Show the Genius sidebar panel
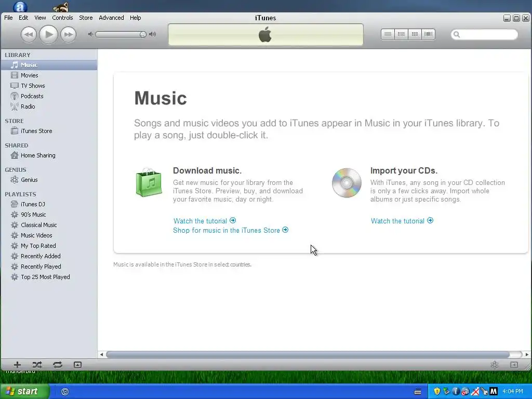532x399 pixels. [x=514, y=365]
